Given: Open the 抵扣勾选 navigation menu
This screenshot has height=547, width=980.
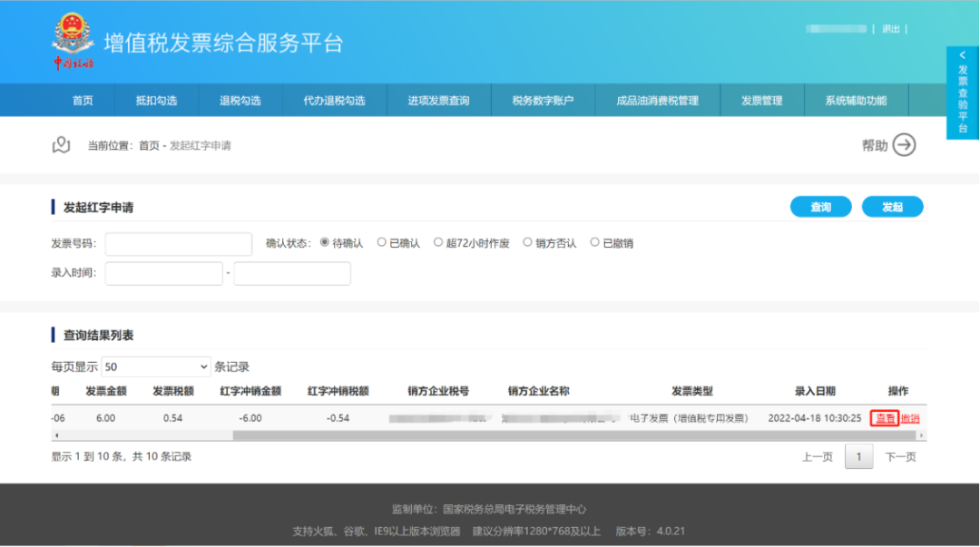Looking at the screenshot, I should (x=156, y=101).
